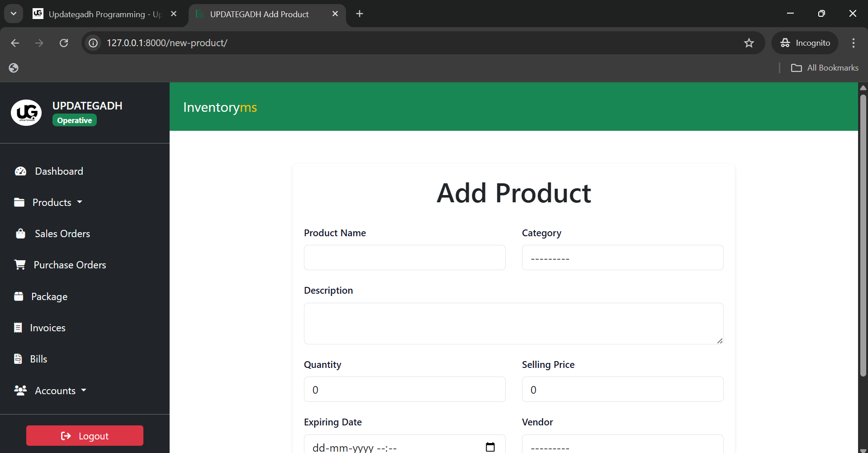
Task: Open the Invoices page
Action: 47,328
